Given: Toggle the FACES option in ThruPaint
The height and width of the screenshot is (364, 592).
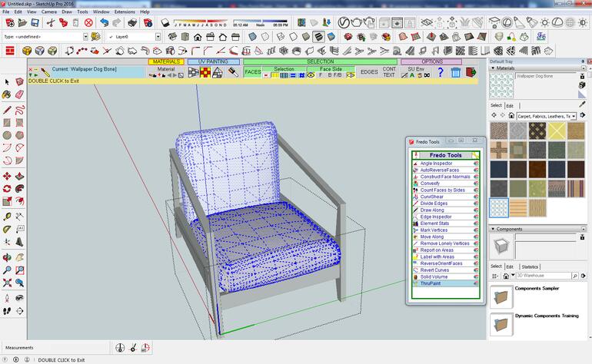Looking at the screenshot, I should 253,72.
